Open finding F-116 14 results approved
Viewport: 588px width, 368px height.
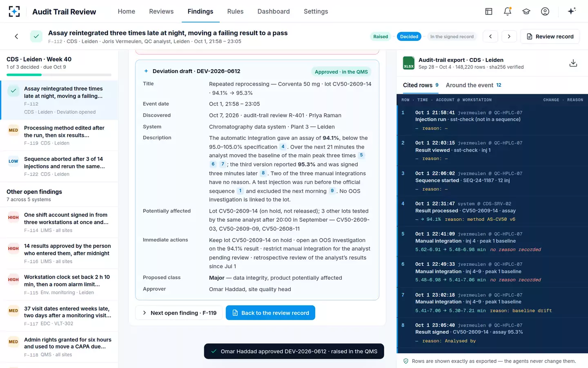click(59, 254)
